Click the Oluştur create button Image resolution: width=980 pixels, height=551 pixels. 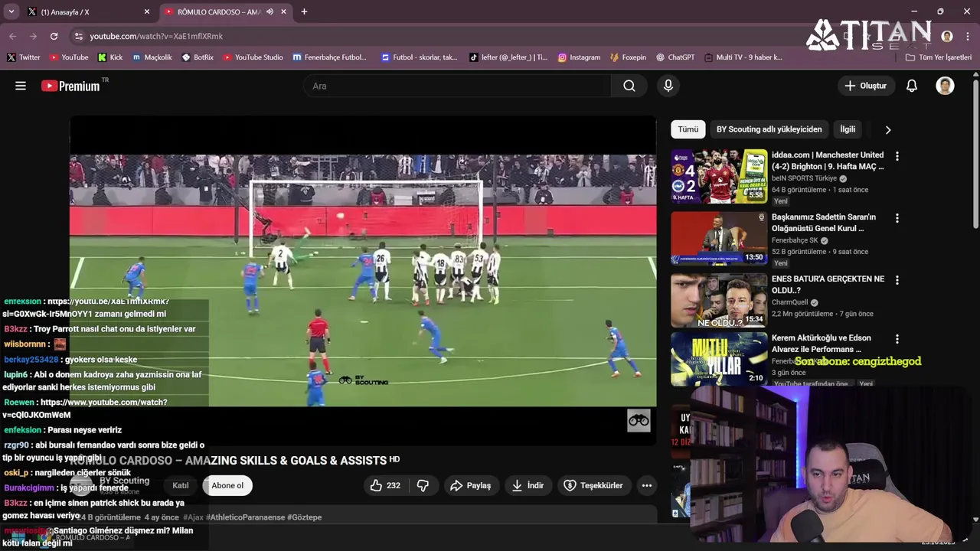(865, 86)
